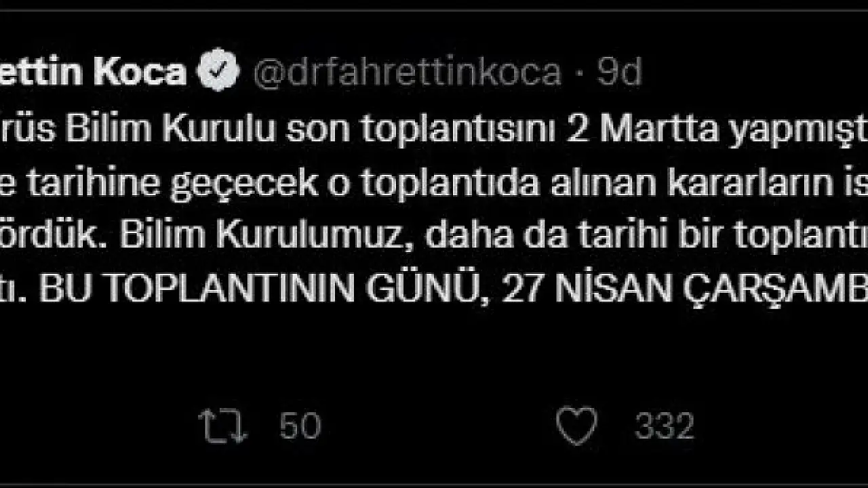Like the tweet with the heart icon
The image size is (868, 488).
tap(576, 426)
